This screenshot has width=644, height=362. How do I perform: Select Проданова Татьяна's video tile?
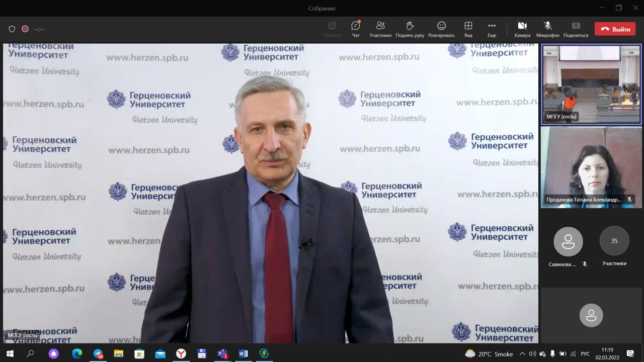pos(591,167)
